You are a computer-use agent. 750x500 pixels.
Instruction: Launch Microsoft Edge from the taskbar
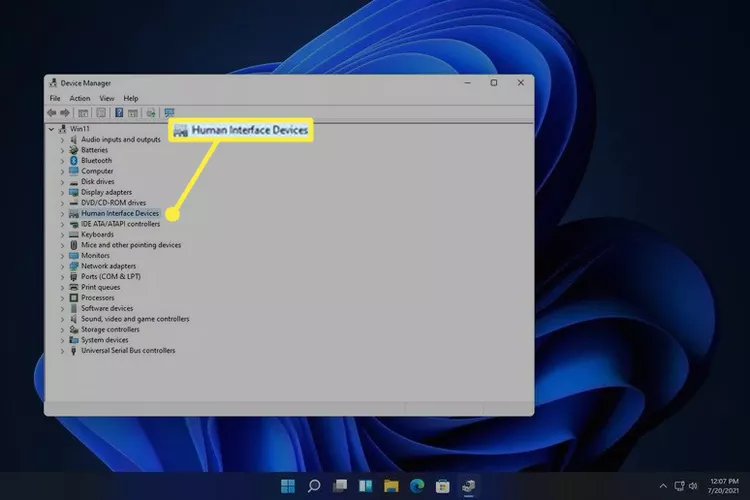417,486
